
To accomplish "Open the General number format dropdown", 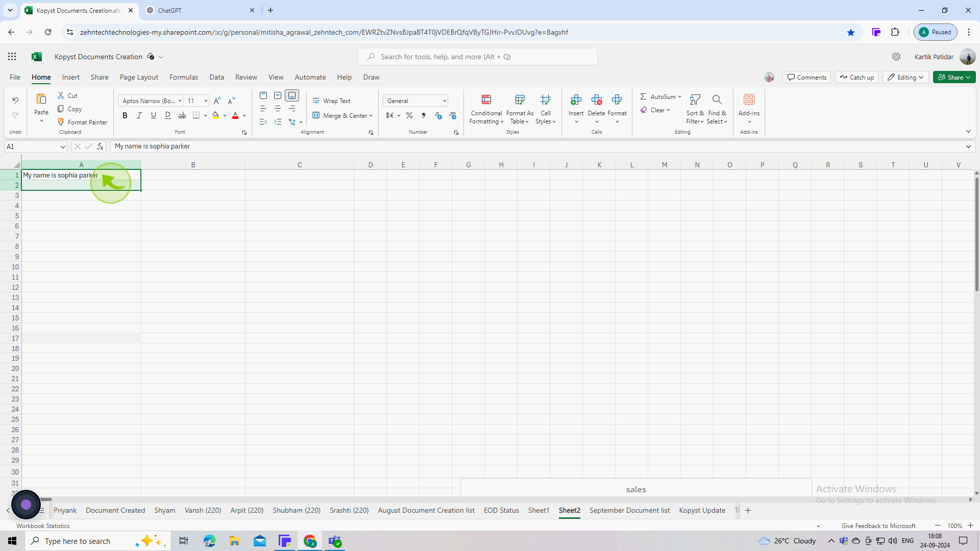I will [x=445, y=101].
